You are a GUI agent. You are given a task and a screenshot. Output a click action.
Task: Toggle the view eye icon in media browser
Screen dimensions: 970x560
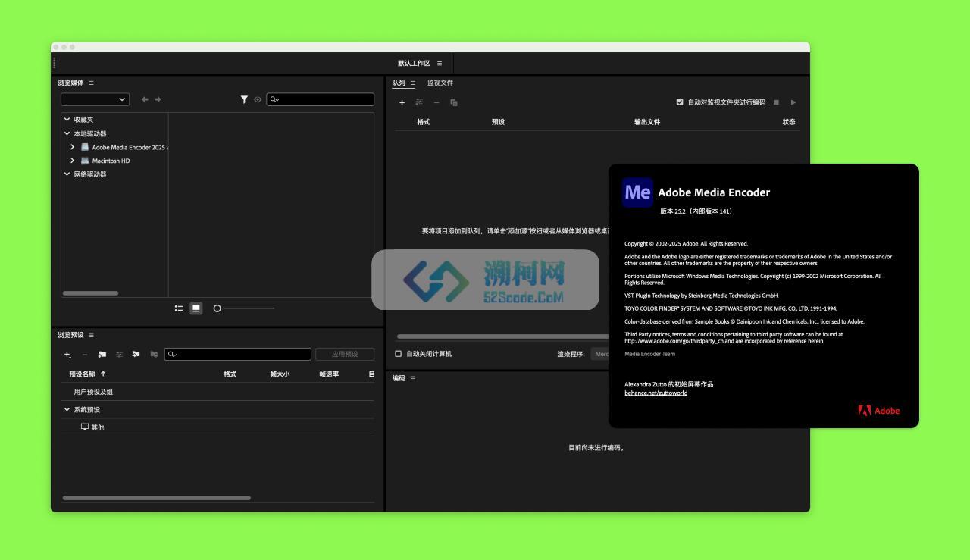pos(258,99)
